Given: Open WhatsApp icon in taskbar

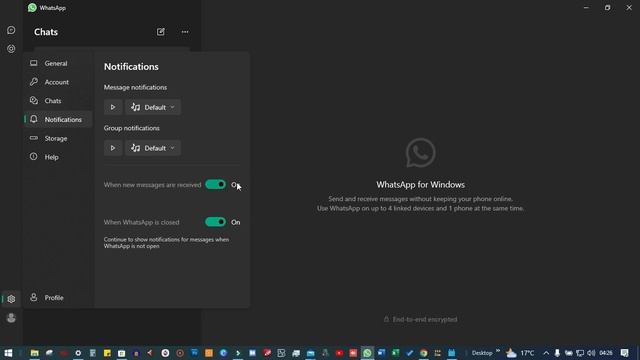Looking at the screenshot, I should pyautogui.click(x=367, y=353).
